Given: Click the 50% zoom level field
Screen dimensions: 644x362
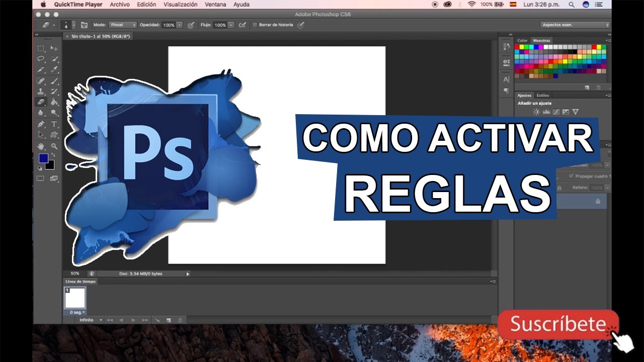Looking at the screenshot, I should 75,274.
